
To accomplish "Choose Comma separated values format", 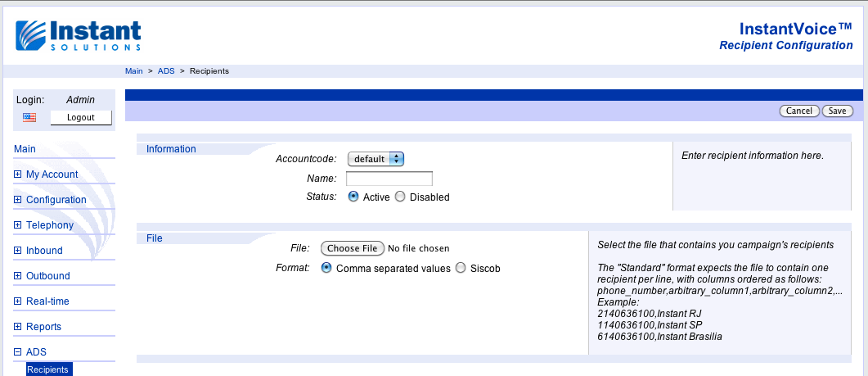I will [326, 268].
